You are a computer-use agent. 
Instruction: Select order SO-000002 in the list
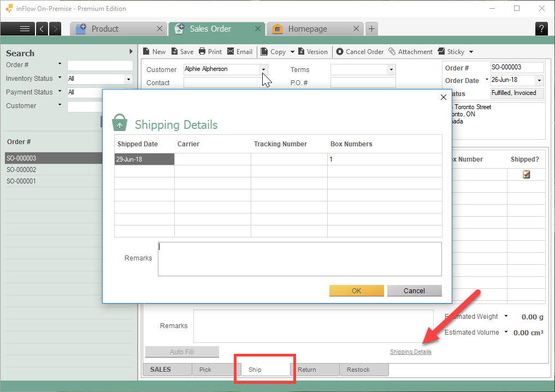click(x=22, y=170)
